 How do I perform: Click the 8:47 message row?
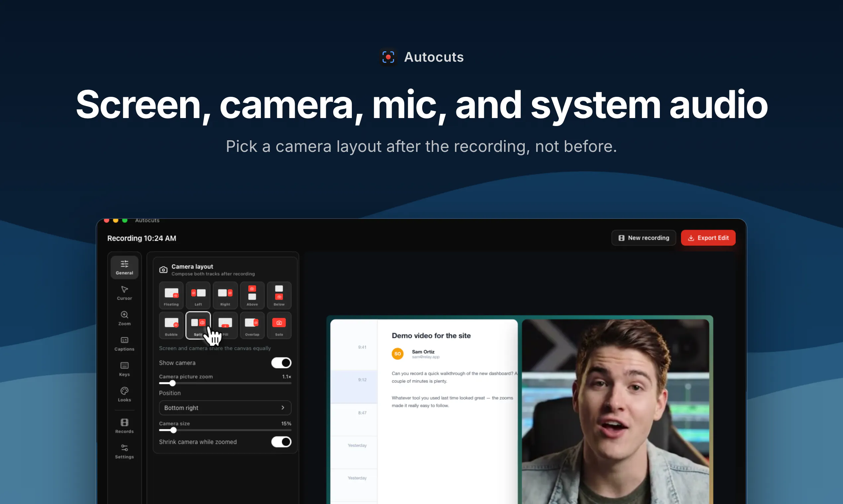[x=354, y=419]
